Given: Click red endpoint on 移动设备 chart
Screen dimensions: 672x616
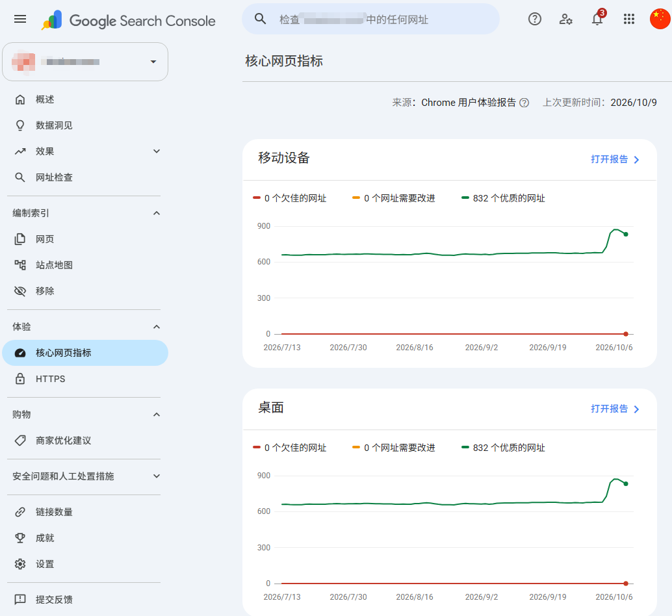Looking at the screenshot, I should [626, 334].
